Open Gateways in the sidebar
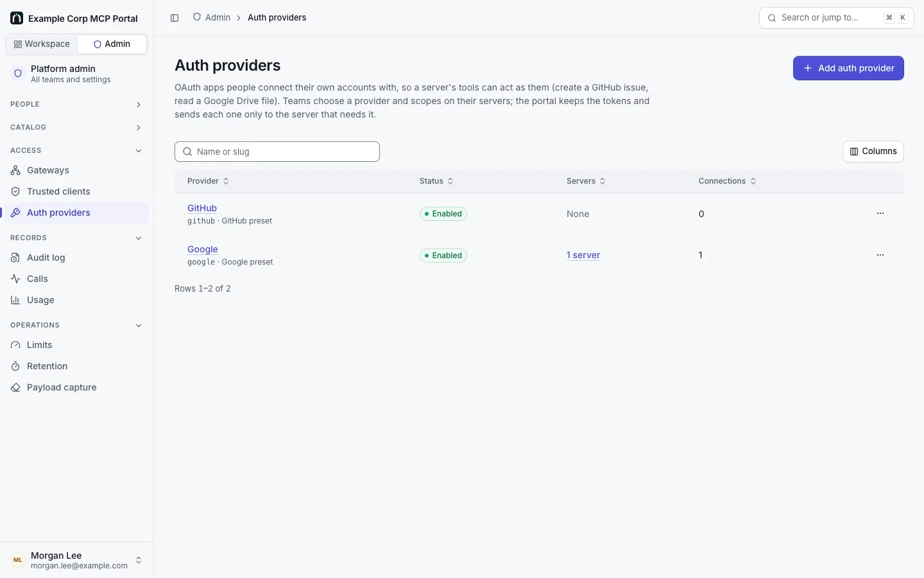This screenshot has height=578, width=924. coord(76,170)
